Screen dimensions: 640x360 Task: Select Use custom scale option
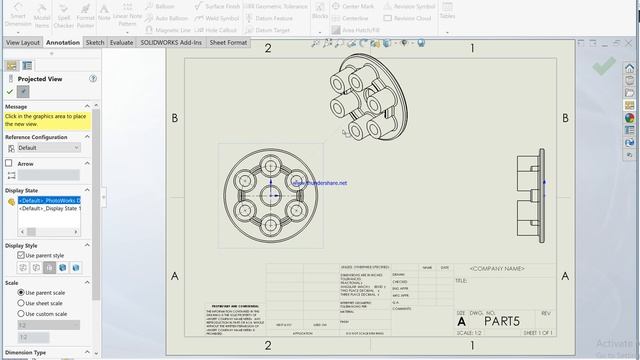[x=21, y=314]
